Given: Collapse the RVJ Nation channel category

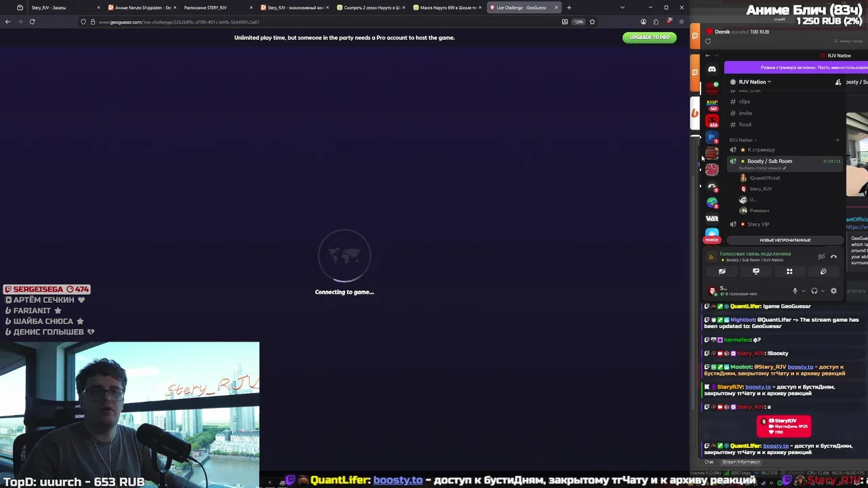Looking at the screenshot, I should coord(743,140).
